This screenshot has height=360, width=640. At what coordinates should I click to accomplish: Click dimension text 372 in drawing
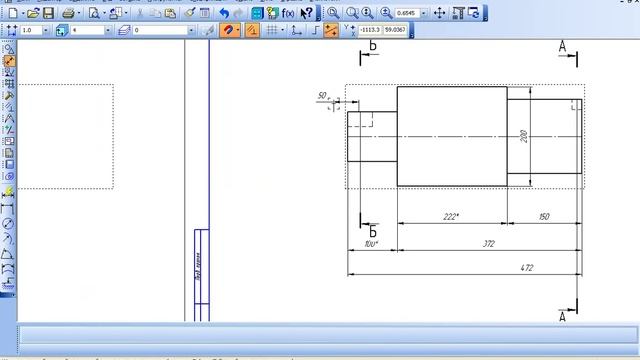(488, 244)
